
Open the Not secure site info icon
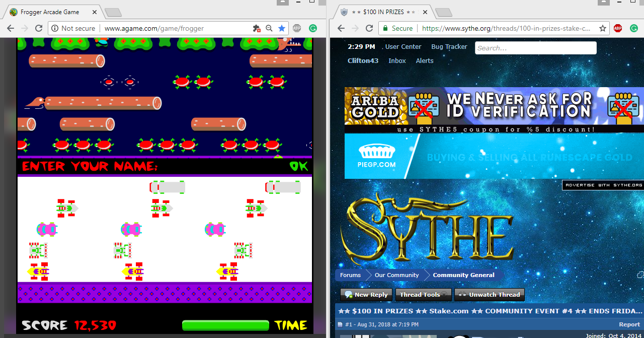pos(55,29)
